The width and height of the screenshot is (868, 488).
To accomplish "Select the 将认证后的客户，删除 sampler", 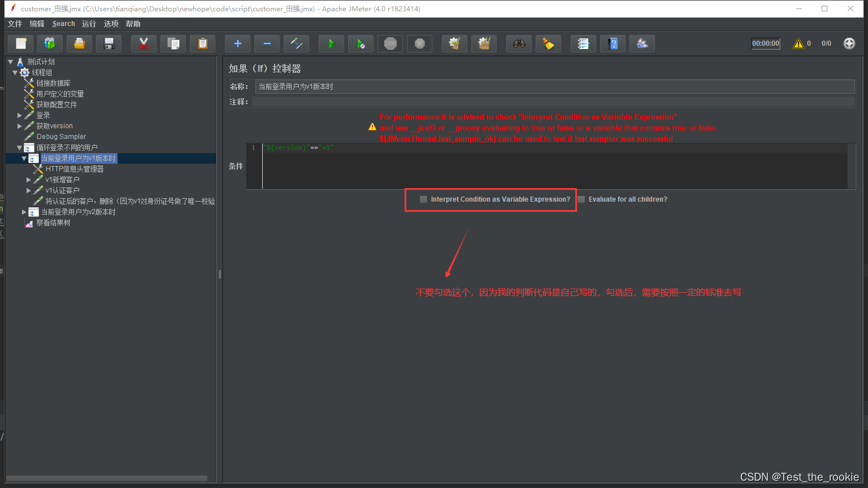I will coord(130,201).
